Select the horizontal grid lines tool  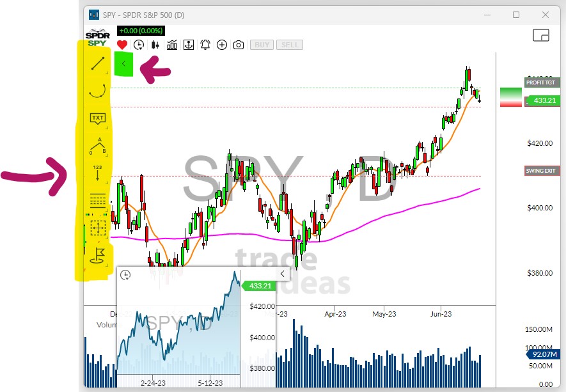(97, 201)
